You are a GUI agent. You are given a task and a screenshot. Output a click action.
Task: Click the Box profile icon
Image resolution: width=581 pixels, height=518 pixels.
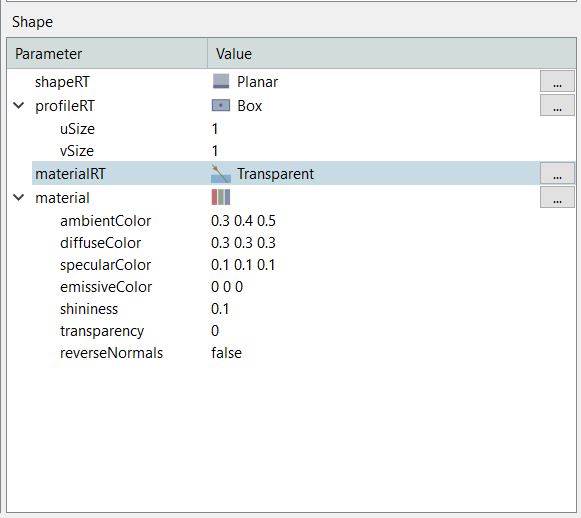221,106
